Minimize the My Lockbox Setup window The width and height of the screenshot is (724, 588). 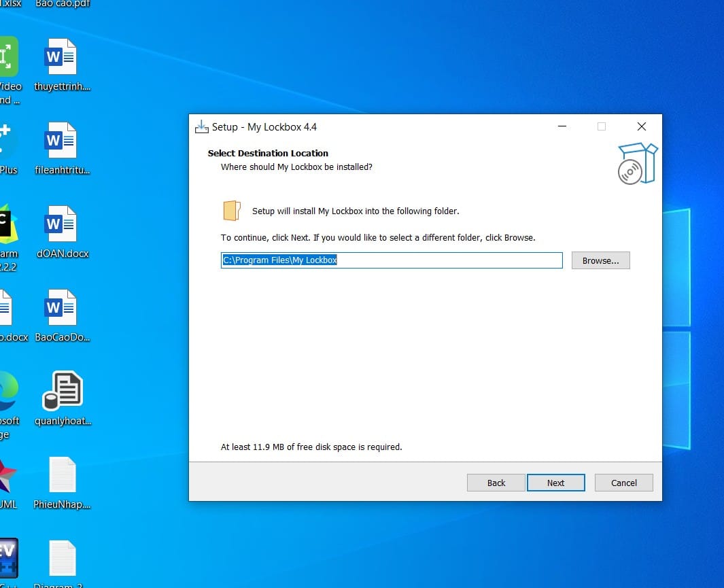pos(562,126)
